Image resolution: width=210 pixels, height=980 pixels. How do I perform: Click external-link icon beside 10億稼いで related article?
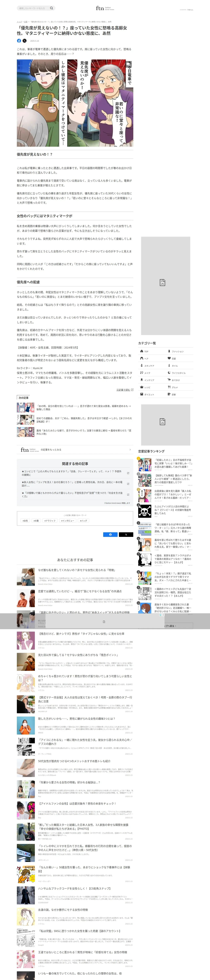pos(128,495)
